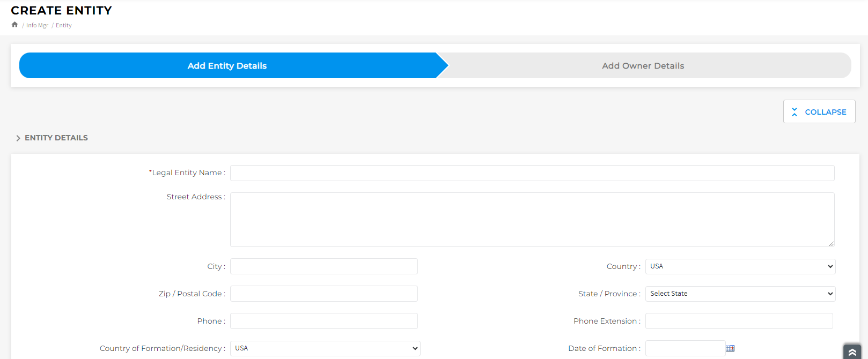Switch to Add Owner Details step
The width and height of the screenshot is (868, 359).
pos(643,66)
